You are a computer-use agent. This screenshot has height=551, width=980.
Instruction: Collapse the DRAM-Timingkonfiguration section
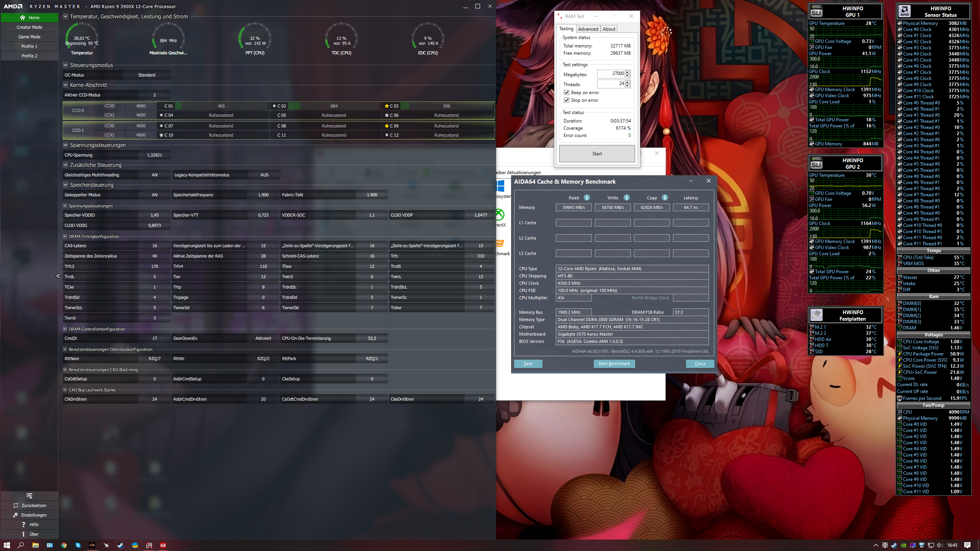(x=65, y=236)
